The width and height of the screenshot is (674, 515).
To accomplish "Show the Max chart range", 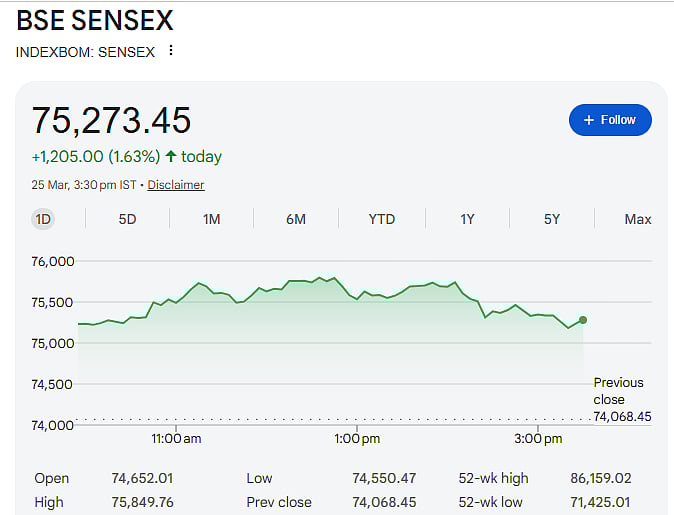I will pyautogui.click(x=637, y=219).
